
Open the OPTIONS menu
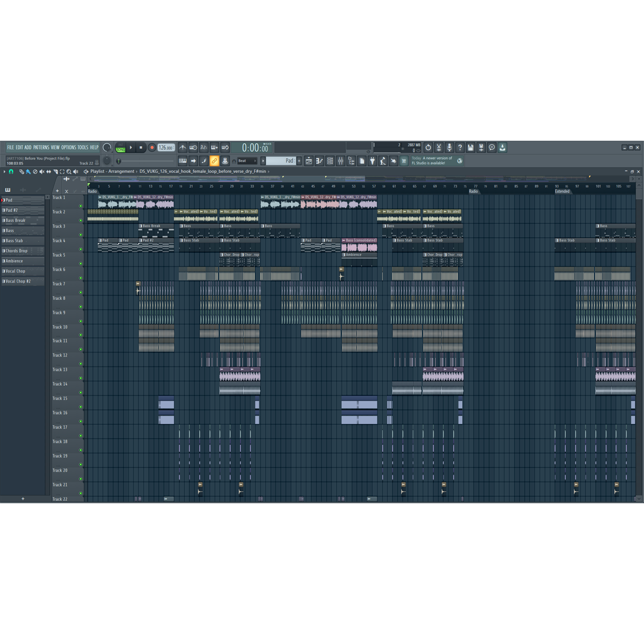(69, 147)
